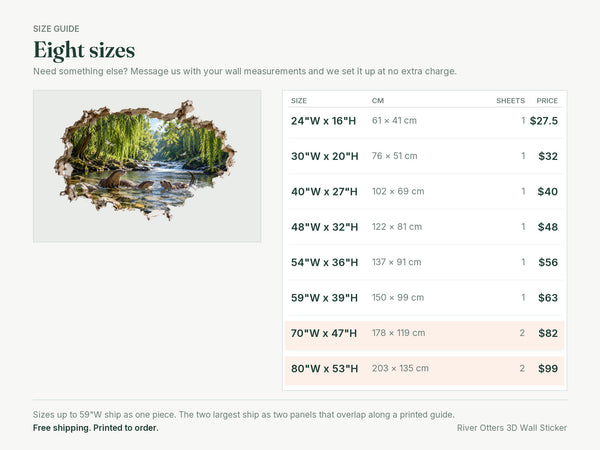Click the CM column header
600x450 pixels.
pyautogui.click(x=378, y=101)
